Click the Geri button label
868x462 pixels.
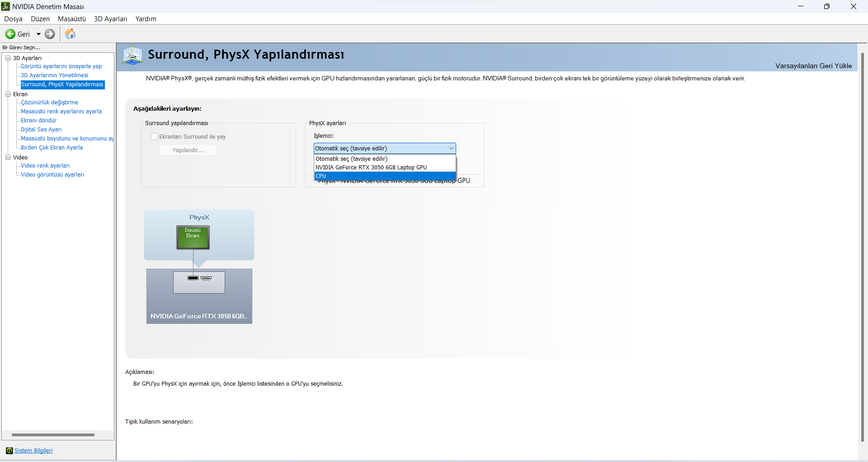coord(24,34)
